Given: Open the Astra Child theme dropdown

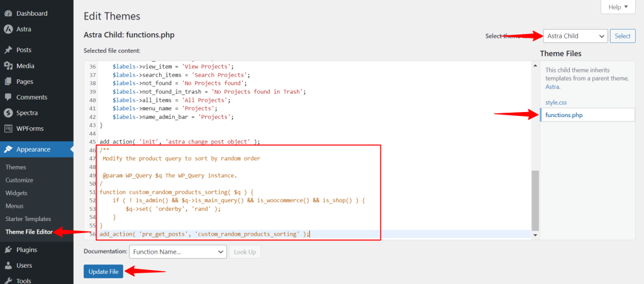Looking at the screenshot, I should click(x=575, y=36).
